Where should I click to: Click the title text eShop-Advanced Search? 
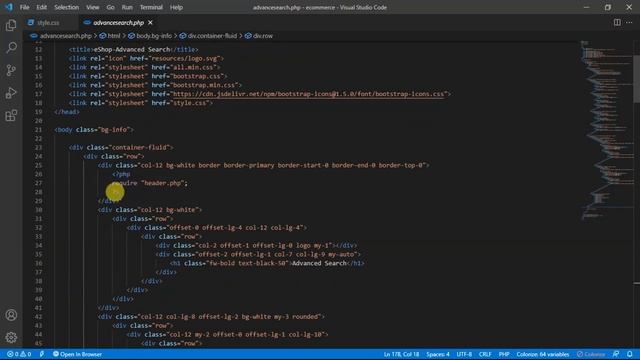(132, 49)
